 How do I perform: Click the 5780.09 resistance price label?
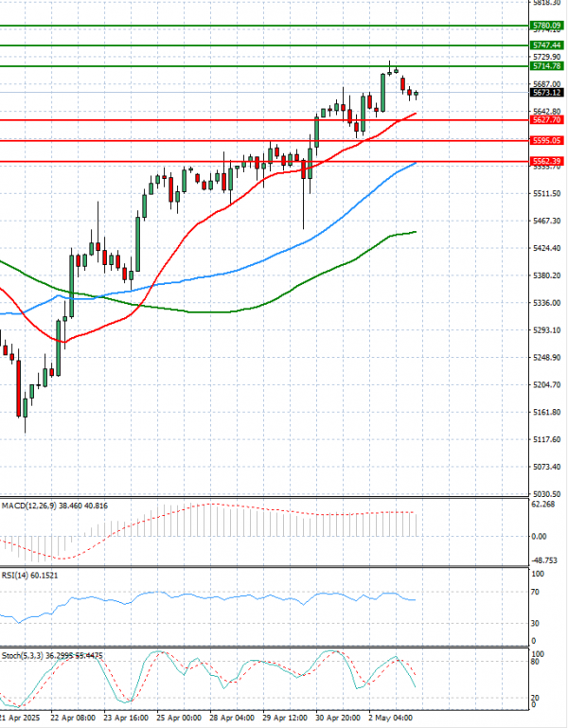coord(546,26)
